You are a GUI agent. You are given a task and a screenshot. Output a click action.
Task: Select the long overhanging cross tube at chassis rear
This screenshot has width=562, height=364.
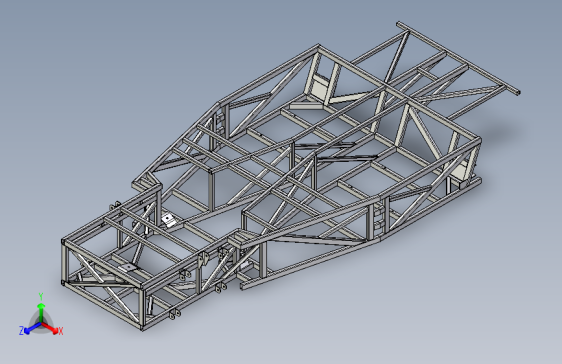(x=458, y=58)
